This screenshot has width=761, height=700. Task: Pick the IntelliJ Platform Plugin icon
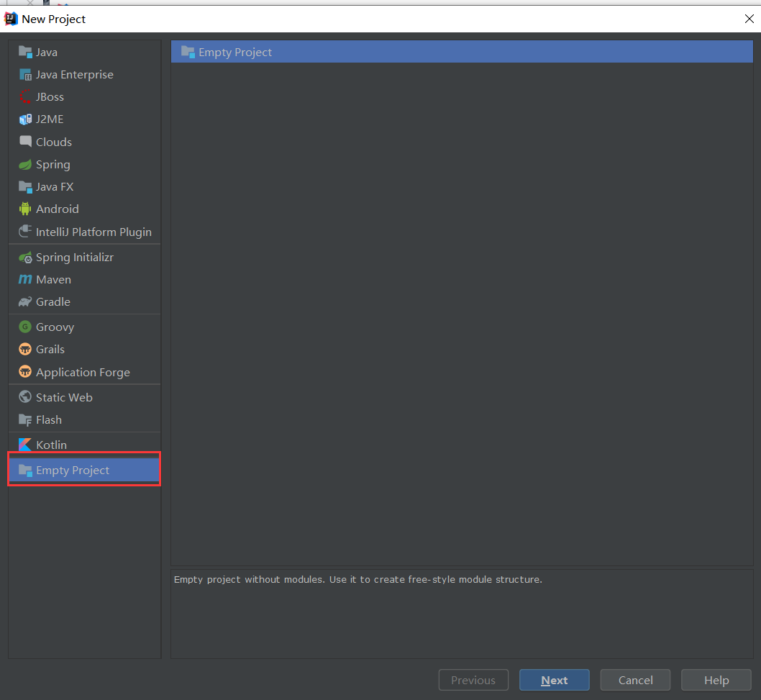tap(25, 231)
